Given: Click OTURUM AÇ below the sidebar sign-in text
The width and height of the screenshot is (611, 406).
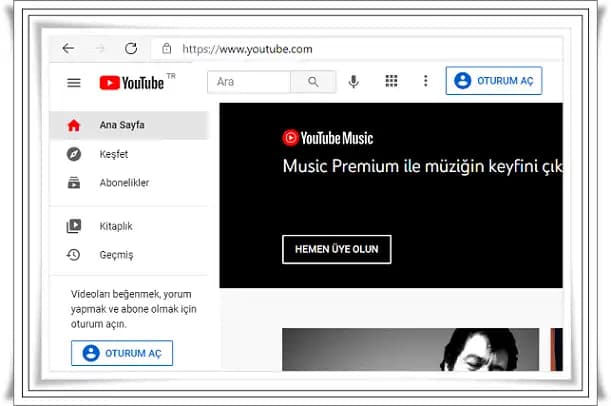Looking at the screenshot, I should coord(122,353).
